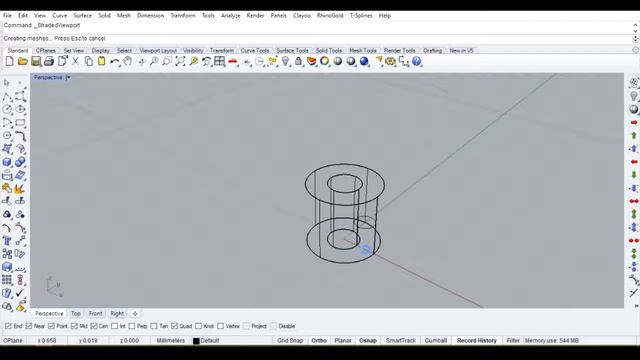Open the File menu
640x360 pixels.
point(7,16)
